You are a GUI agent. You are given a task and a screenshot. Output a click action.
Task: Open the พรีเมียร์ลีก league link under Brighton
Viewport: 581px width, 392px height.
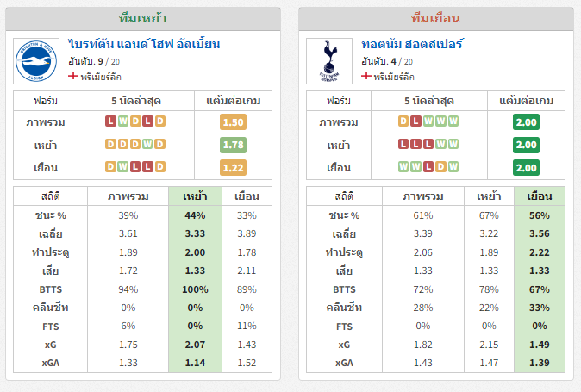pos(101,77)
